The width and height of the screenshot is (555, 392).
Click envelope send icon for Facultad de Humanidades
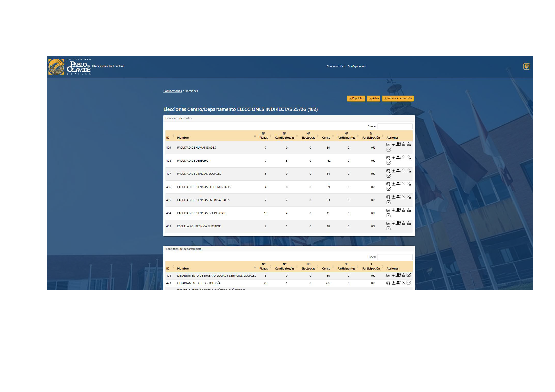tap(388, 145)
